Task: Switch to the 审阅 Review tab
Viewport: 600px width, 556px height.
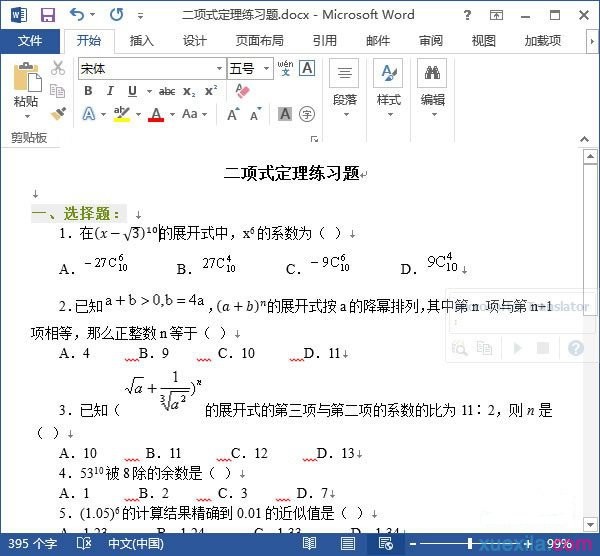Action: click(431, 41)
